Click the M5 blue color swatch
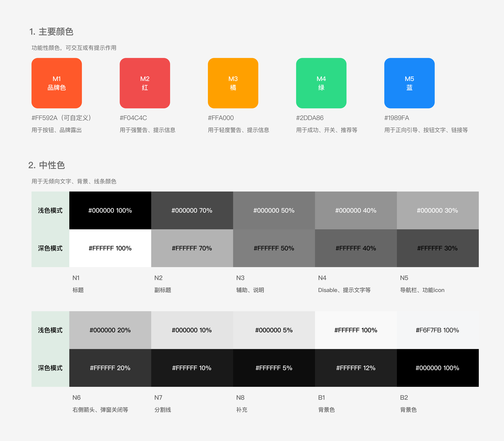The width and height of the screenshot is (504, 441). 409,83
